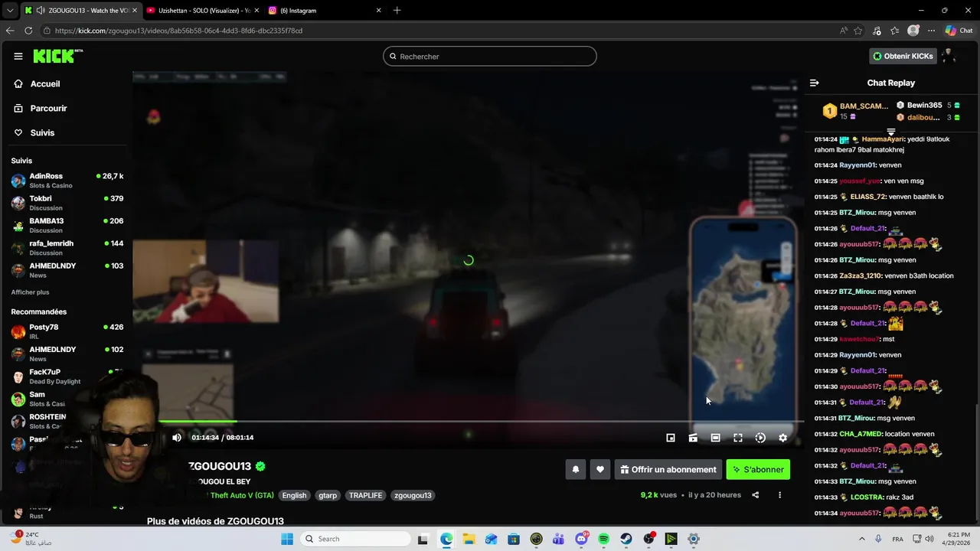
Task: Mute the video volume
Action: pyautogui.click(x=177, y=438)
